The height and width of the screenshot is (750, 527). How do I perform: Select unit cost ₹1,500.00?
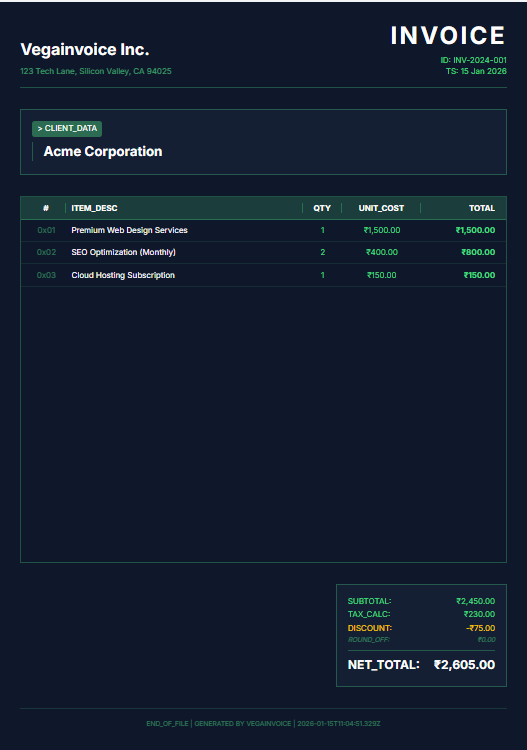(382, 230)
